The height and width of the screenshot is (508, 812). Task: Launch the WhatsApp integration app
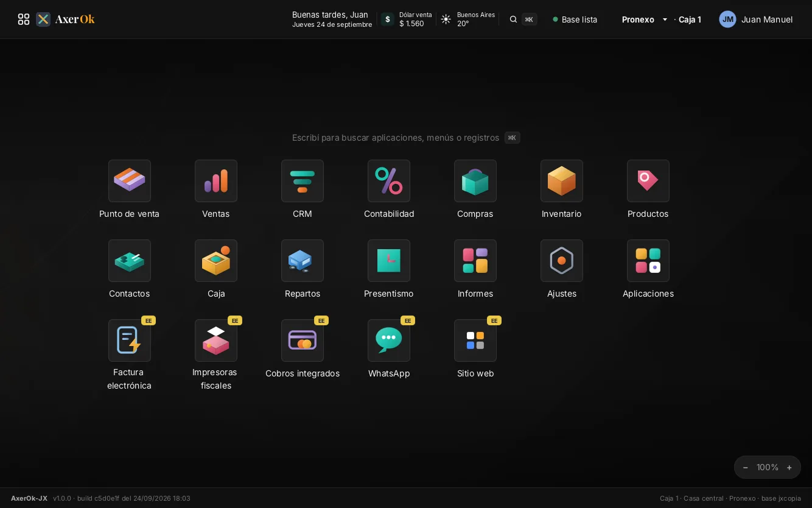tap(389, 340)
